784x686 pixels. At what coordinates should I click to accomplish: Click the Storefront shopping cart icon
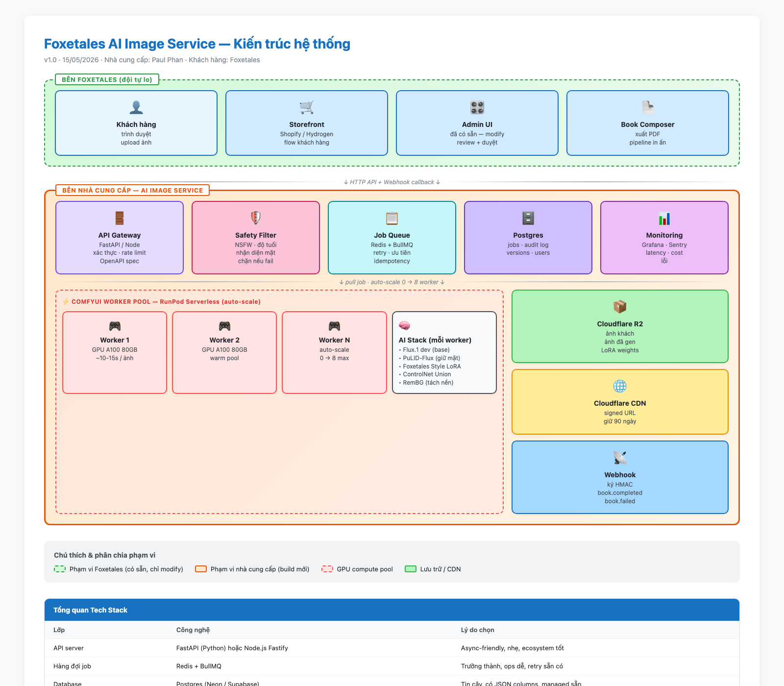pos(307,107)
